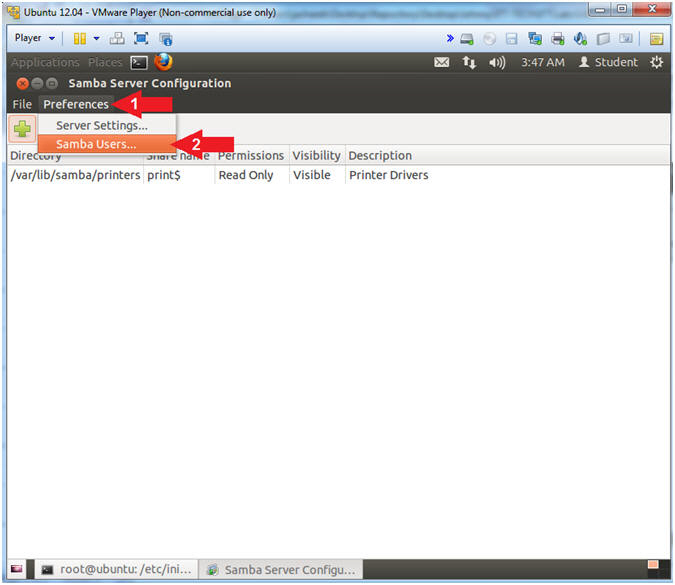Click the yellow message log icon
This screenshot has width=675, height=585.
click(656, 39)
